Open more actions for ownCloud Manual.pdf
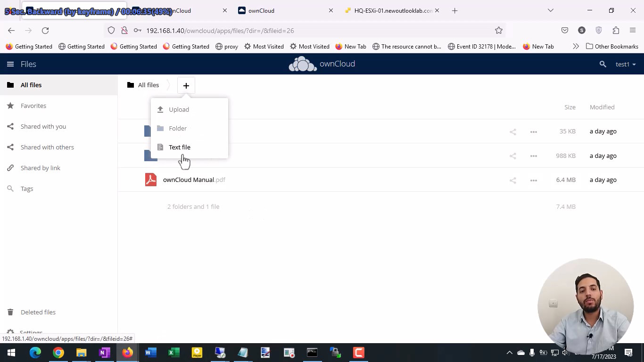The image size is (644, 362). pyautogui.click(x=533, y=180)
